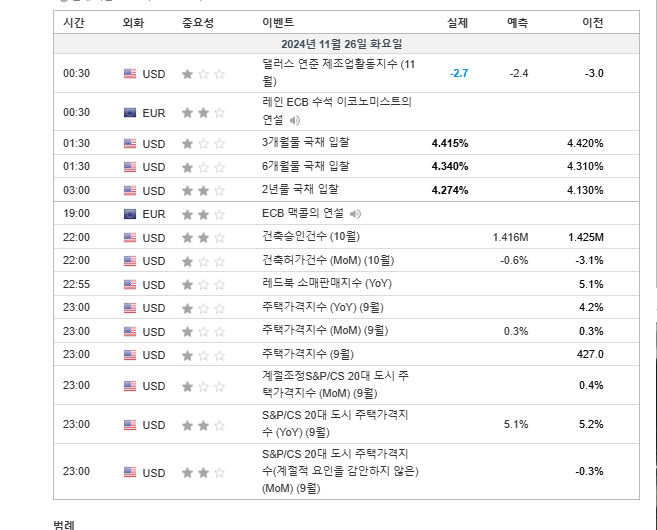The width and height of the screenshot is (657, 530).
Task: Click US flag in 레드북 소매판매지수 row
Action: click(x=130, y=284)
